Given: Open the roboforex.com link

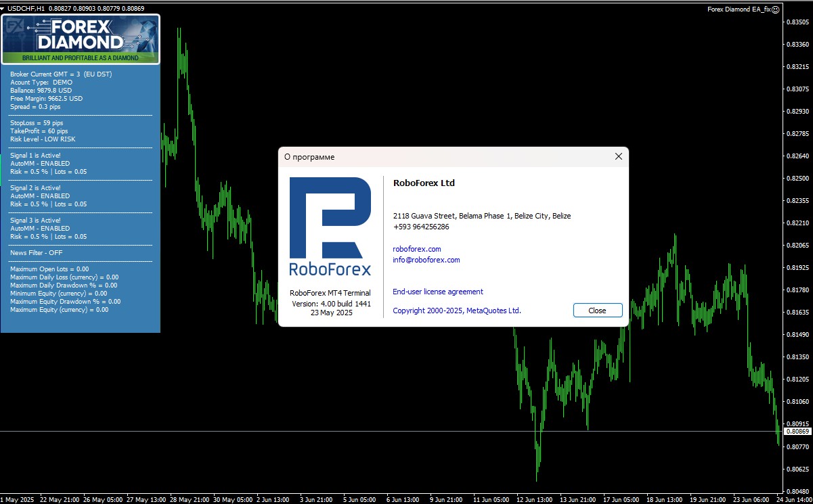Looking at the screenshot, I should tap(417, 249).
